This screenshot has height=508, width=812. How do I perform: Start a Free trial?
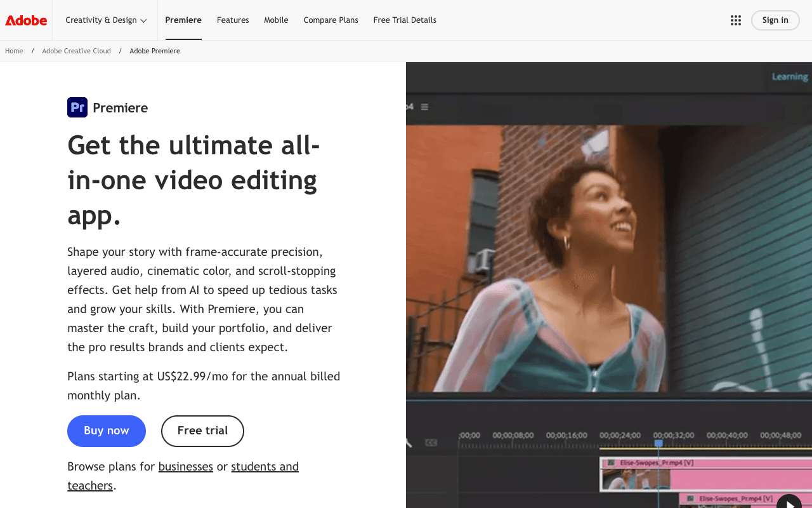coord(202,431)
